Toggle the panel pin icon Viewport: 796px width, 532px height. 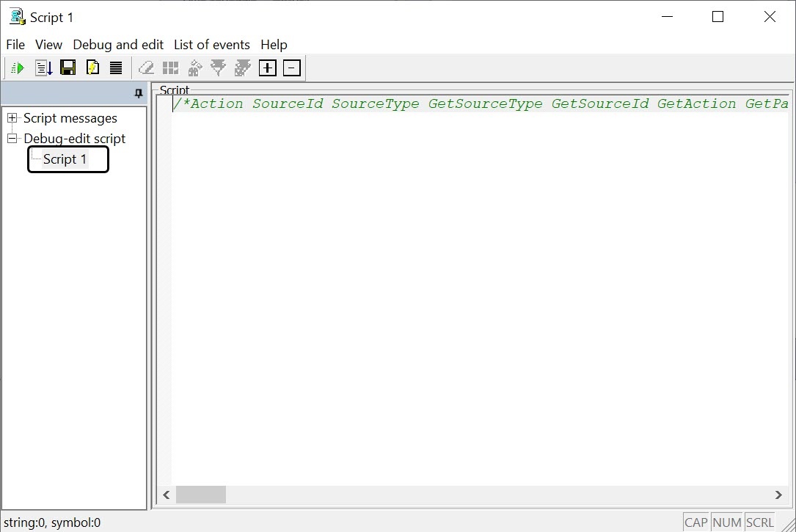[x=139, y=93]
